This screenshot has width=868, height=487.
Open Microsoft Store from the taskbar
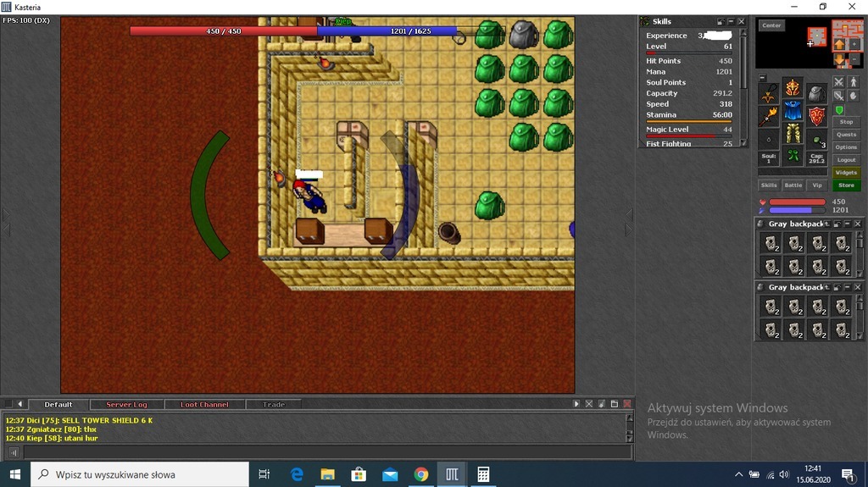pos(359,474)
